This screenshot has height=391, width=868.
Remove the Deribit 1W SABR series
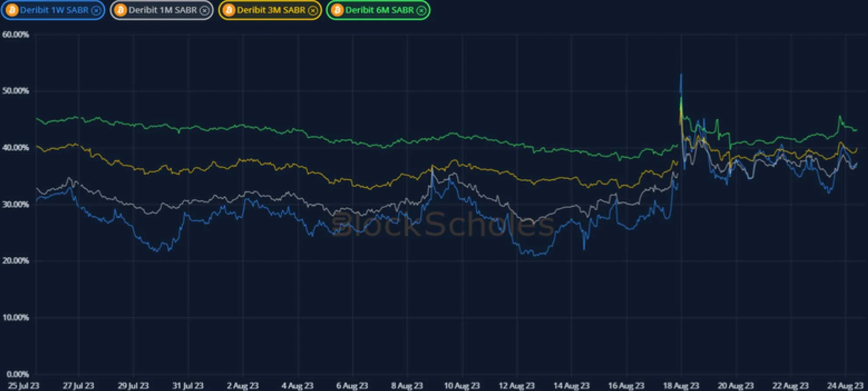(96, 11)
